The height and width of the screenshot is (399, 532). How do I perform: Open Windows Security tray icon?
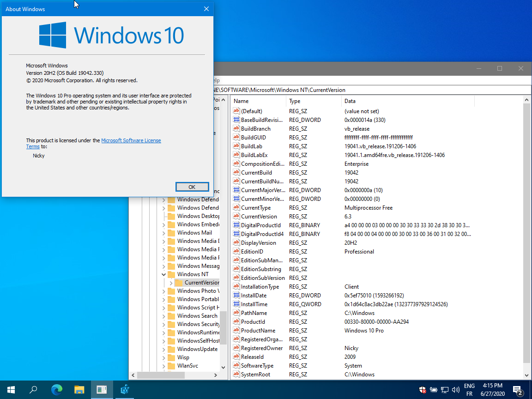(423, 390)
